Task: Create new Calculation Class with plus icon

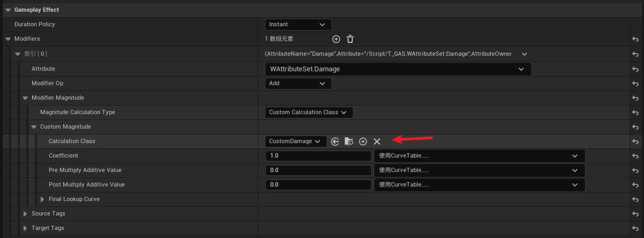Action: 363,142
